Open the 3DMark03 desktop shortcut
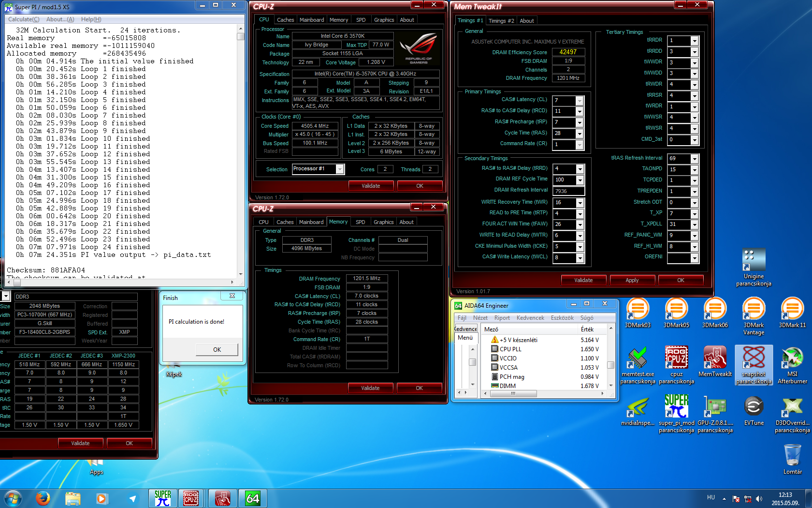Image resolution: width=812 pixels, height=508 pixels. tap(638, 313)
